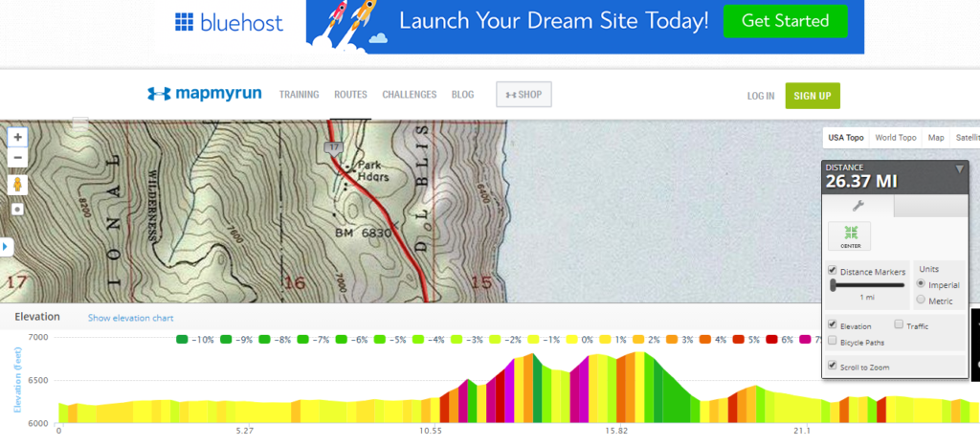The width and height of the screenshot is (980, 446).
Task: Enable the Bicycle Paths checkbox
Action: click(832, 341)
